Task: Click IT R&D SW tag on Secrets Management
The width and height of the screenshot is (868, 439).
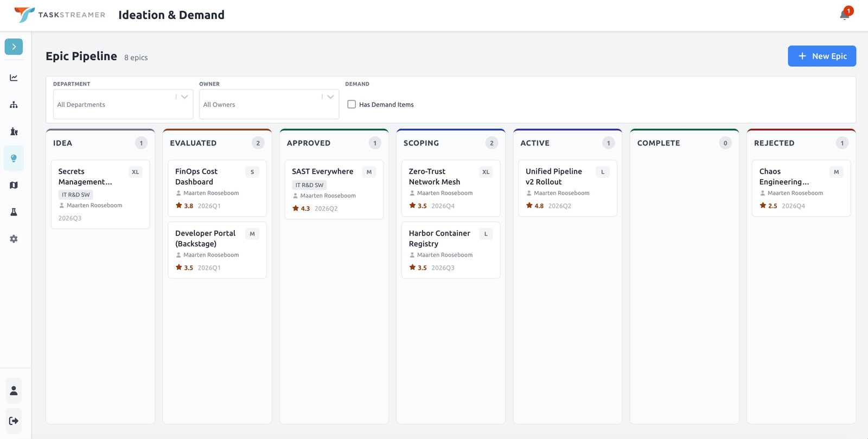Action: click(76, 195)
